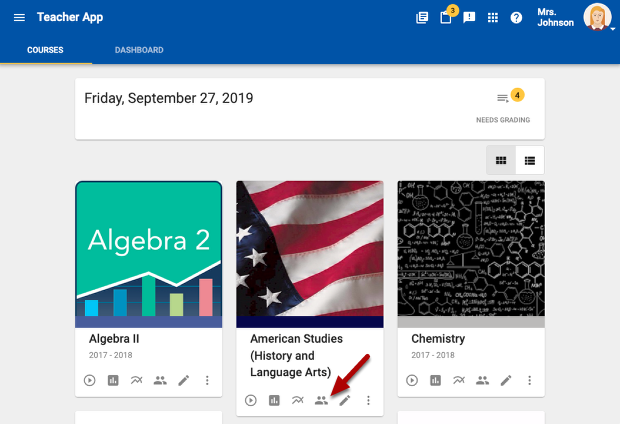Switch to list view of courses
The height and width of the screenshot is (424, 620).
pyautogui.click(x=530, y=160)
